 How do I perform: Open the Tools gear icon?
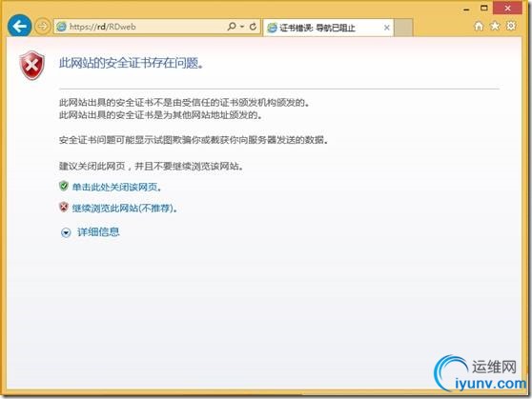click(511, 26)
